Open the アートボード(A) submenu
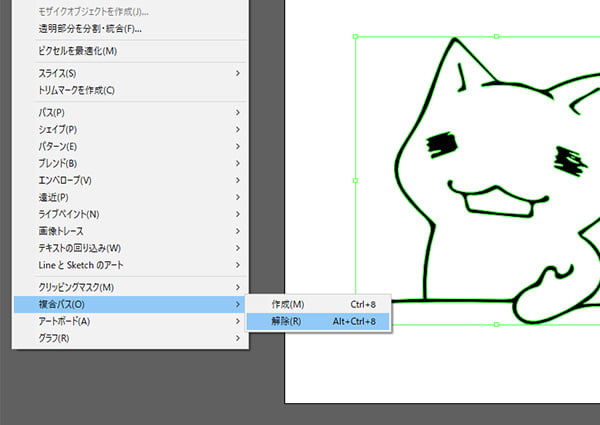This screenshot has width=600, height=425. click(64, 321)
